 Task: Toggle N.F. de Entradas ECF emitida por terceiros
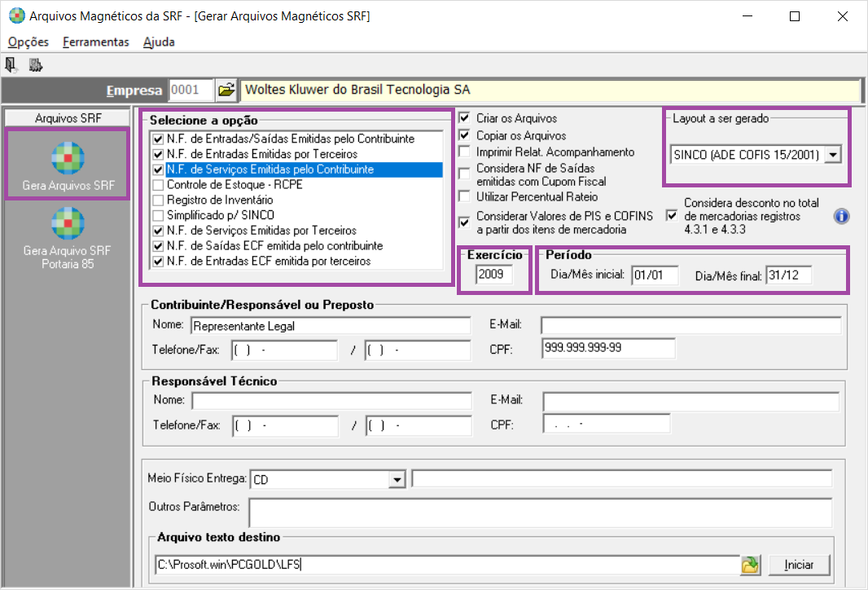point(158,261)
